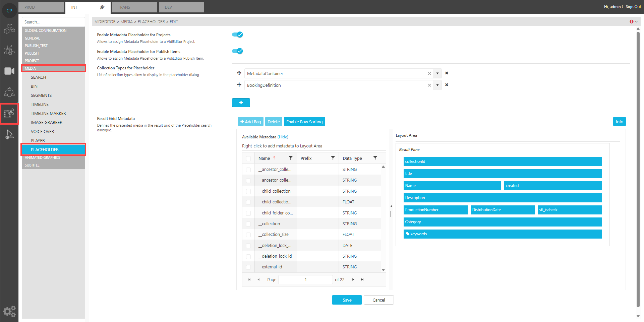The width and height of the screenshot is (644, 322).
Task: Click the red alert icon in breadcrumb bar
Action: 632,22
